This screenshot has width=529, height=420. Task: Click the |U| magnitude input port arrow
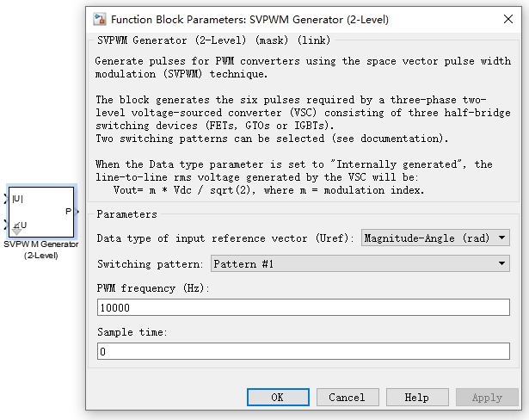point(6,200)
